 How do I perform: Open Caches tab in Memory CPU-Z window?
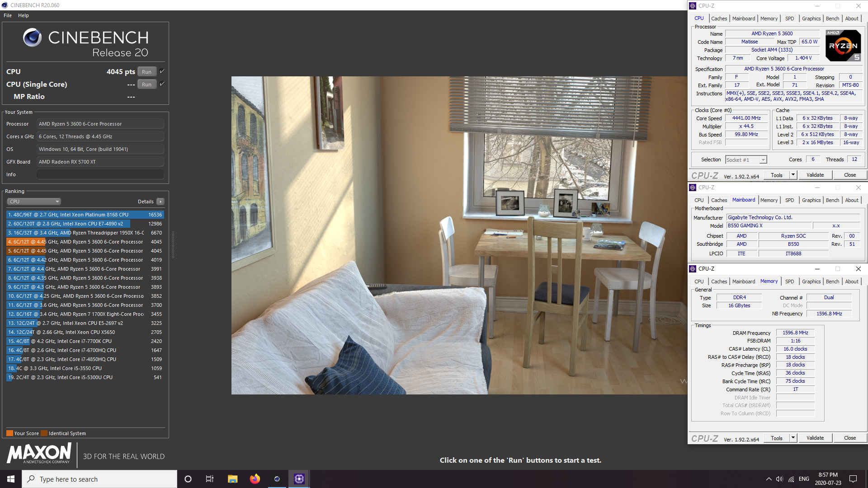pos(719,282)
